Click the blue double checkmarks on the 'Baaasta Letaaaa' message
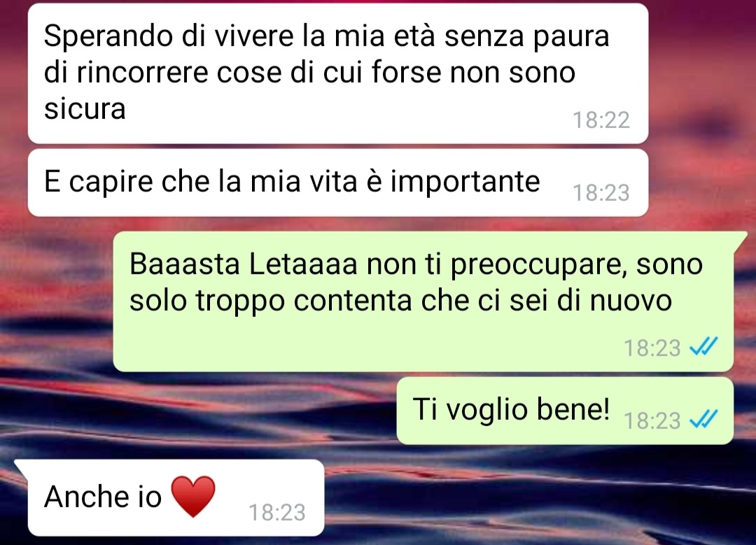 703,346
